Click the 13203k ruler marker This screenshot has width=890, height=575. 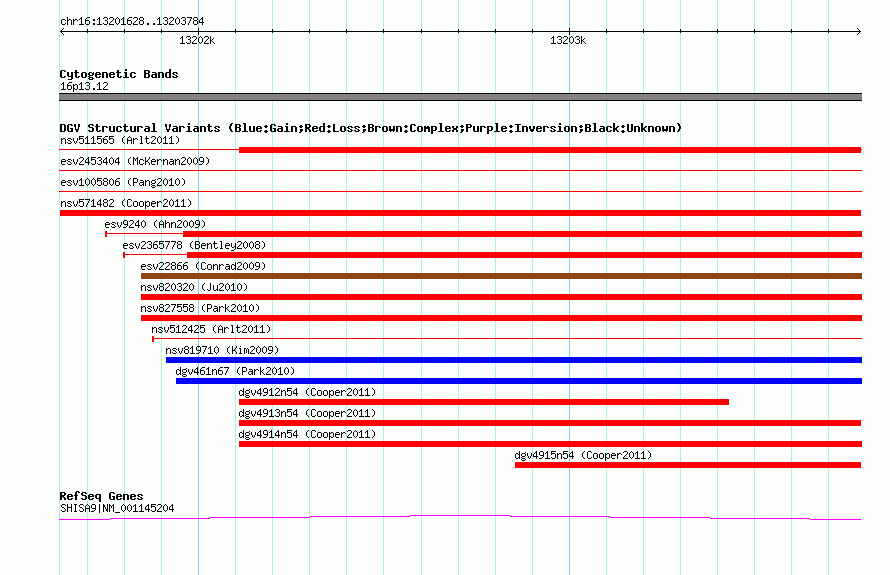click(568, 40)
